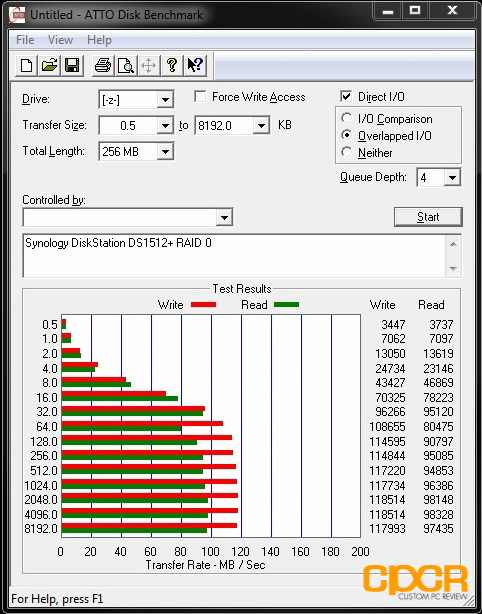The height and width of the screenshot is (614, 482).
Task: Close the ATTO Disk Benchmark window
Action: click(452, 11)
